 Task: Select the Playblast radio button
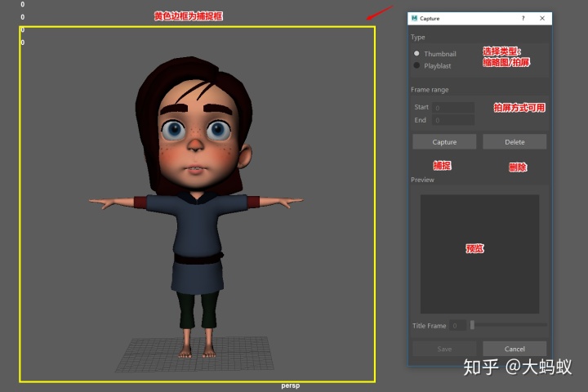tap(416, 65)
